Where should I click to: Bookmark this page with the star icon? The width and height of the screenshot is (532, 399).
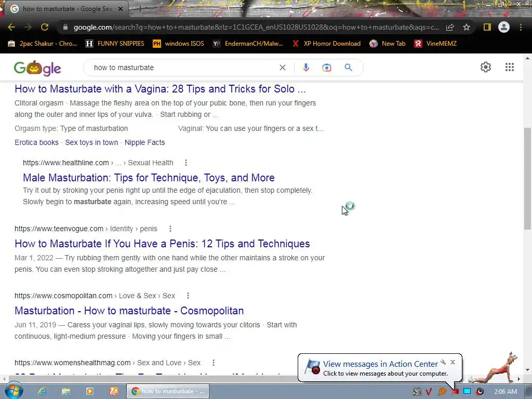467,27
